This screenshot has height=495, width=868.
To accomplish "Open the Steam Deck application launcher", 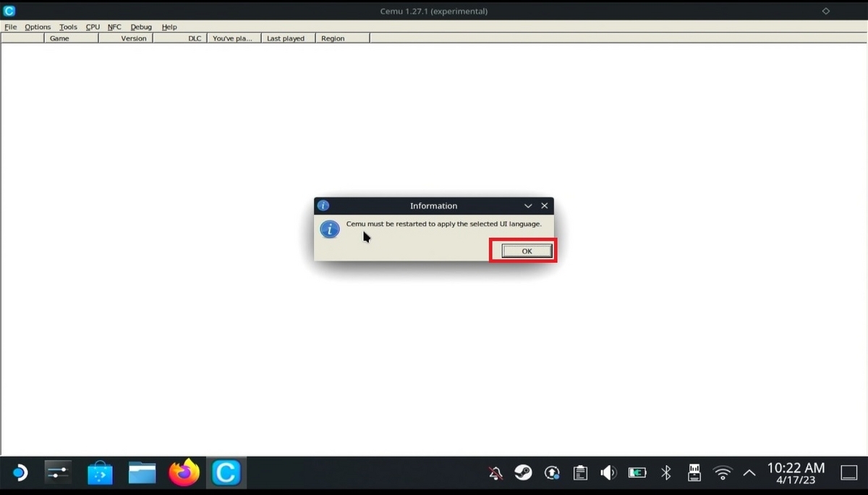I will [19, 473].
